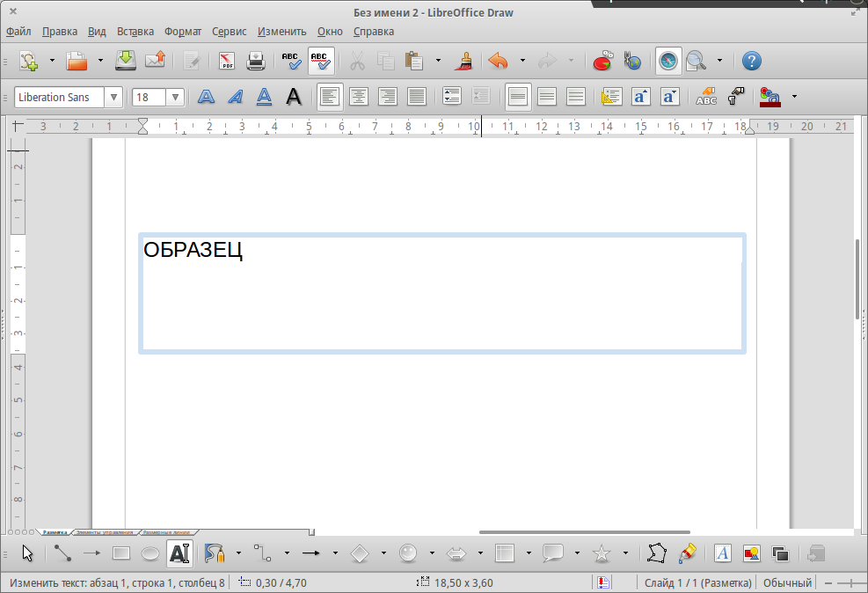Expand the Zoom dropdown arrow
The width and height of the screenshot is (868, 593).
pyautogui.click(x=719, y=61)
